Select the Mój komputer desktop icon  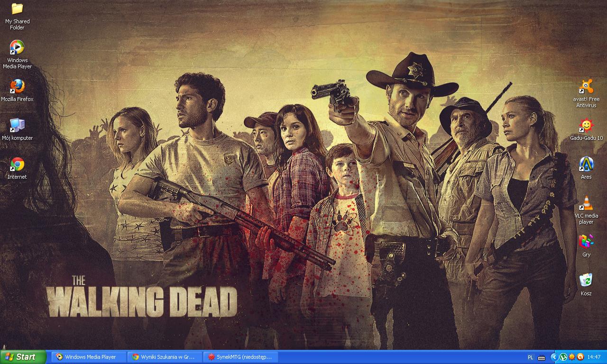coord(17,129)
